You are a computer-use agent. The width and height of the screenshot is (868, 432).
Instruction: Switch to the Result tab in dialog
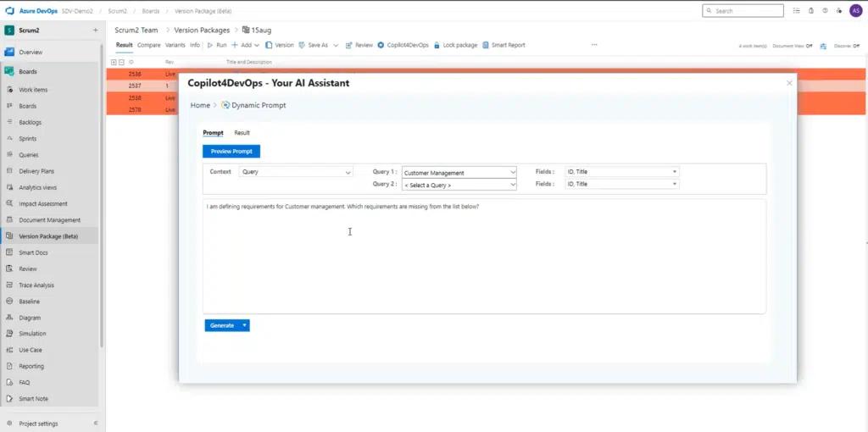point(242,133)
